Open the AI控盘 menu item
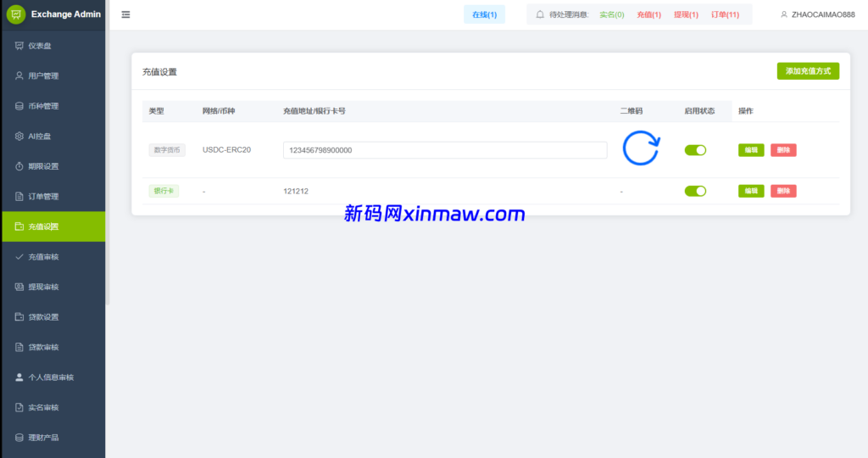This screenshot has width=868, height=458. [53, 137]
